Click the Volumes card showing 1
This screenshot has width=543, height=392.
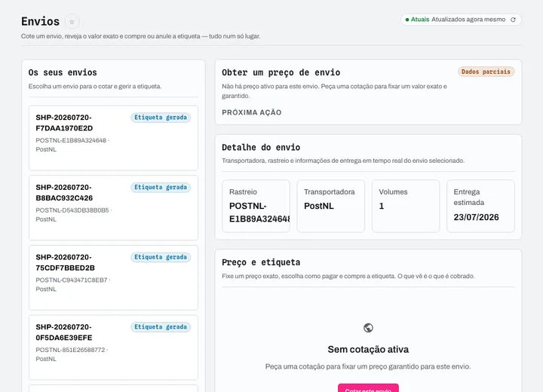406,206
